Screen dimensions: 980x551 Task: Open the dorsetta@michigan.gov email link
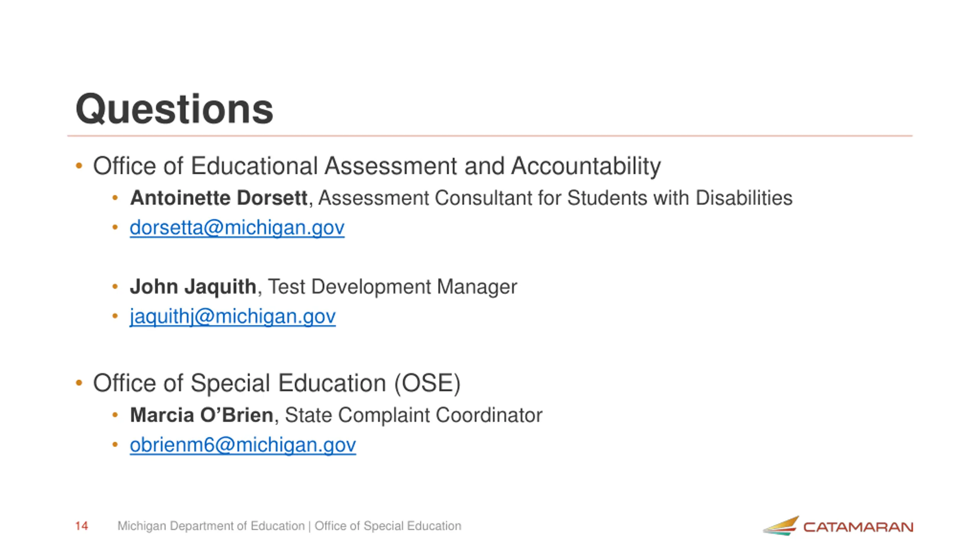click(x=237, y=228)
